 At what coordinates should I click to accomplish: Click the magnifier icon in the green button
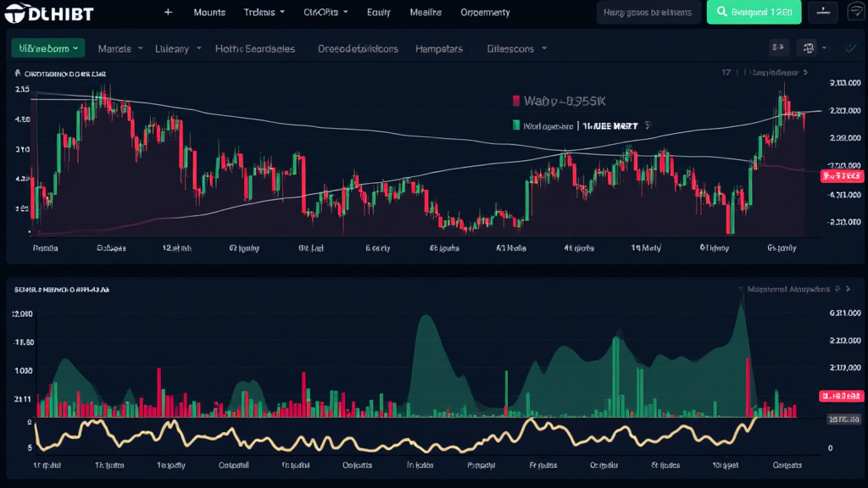[721, 13]
